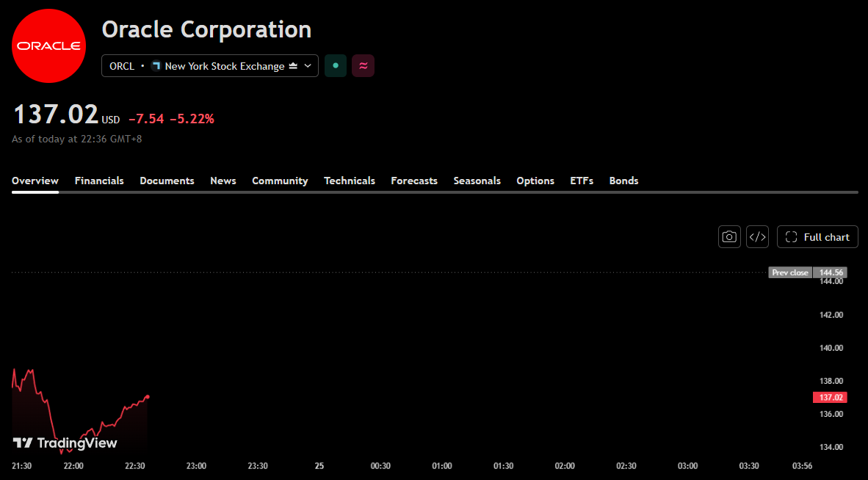Open the Documents tab
868x480 pixels.
[167, 181]
